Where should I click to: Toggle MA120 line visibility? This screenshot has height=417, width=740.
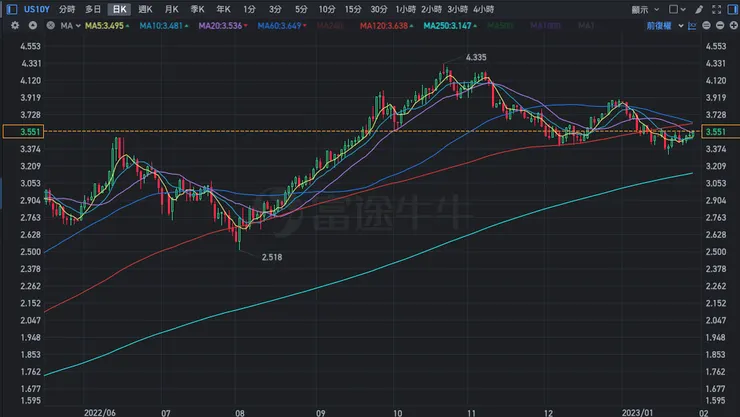click(387, 25)
